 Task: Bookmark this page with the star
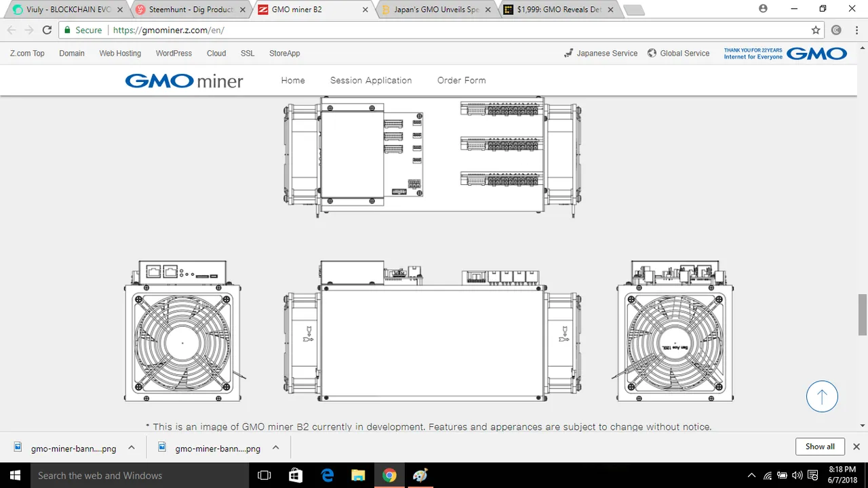coord(816,30)
